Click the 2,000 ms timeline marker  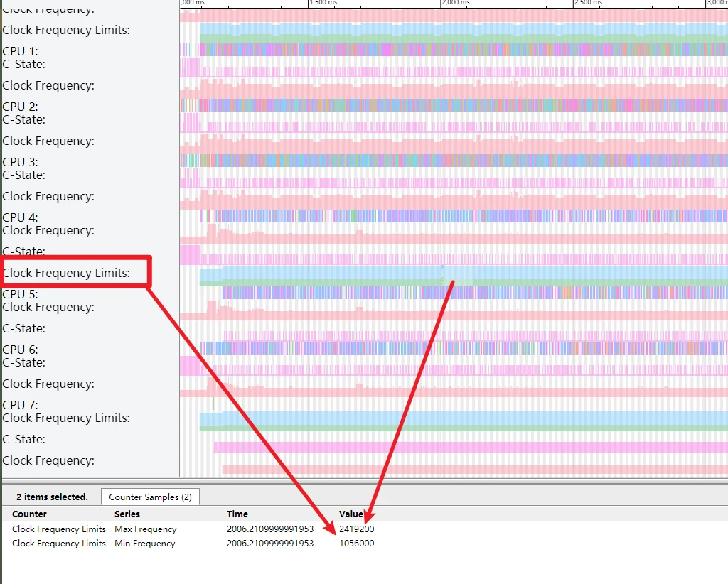pos(456,3)
